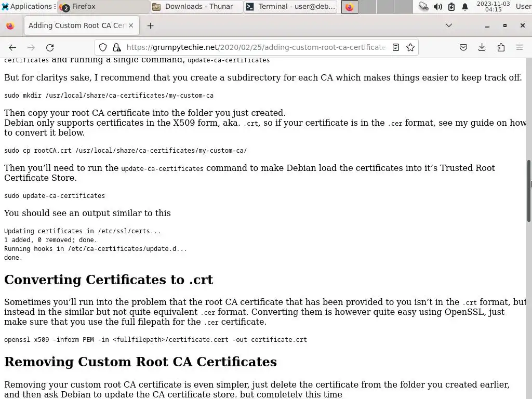Select the active Firefox workspace thumbnail
This screenshot has height=399, width=532.
coord(350,7)
